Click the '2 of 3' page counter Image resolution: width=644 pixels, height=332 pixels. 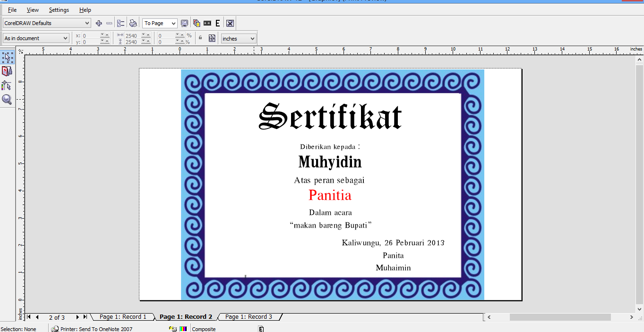point(57,317)
